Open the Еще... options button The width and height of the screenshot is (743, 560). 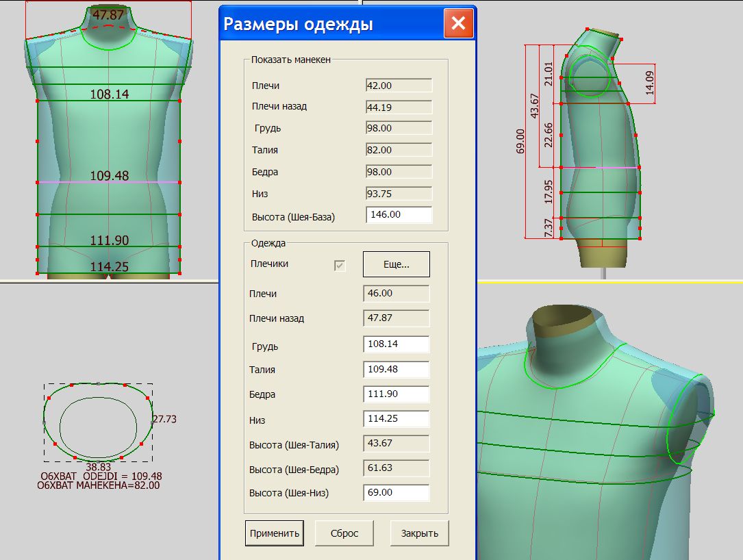click(x=396, y=264)
